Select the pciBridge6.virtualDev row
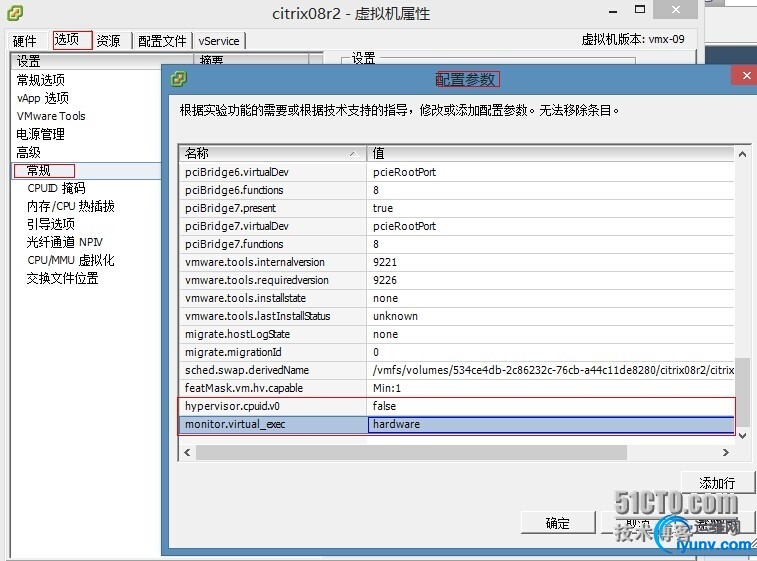Viewport: 757px width, 561px height. (x=457, y=172)
